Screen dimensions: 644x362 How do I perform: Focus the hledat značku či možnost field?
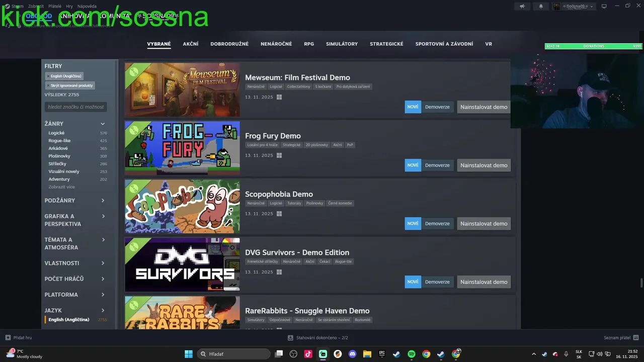pos(76,107)
